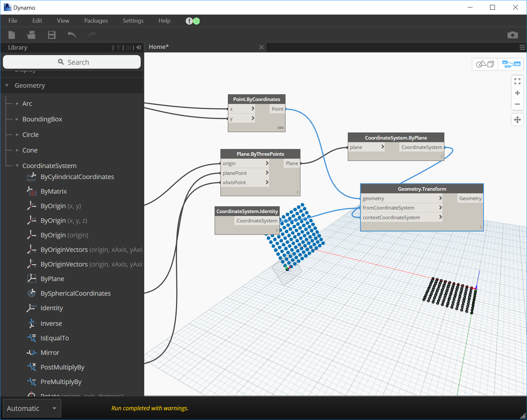The width and height of the screenshot is (527, 420).
Task: Click the zoom in plus icon
Action: point(517,93)
